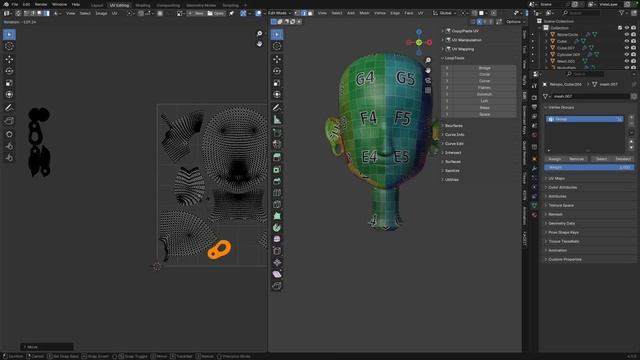Switch to the Layout workspace tab
This screenshot has height=360, width=640.
coord(97,5)
